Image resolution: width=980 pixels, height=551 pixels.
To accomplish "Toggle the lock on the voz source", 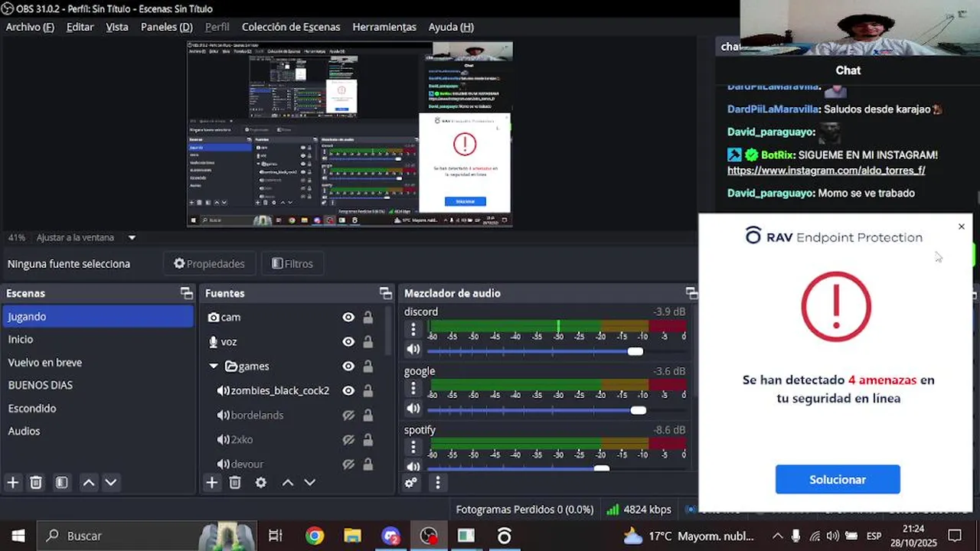I will coord(368,341).
